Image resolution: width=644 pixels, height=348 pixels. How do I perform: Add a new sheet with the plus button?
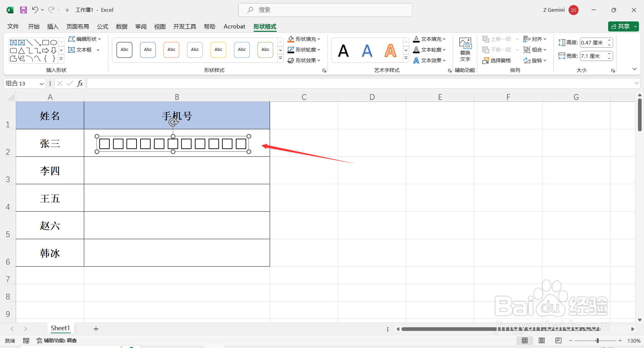click(x=96, y=329)
